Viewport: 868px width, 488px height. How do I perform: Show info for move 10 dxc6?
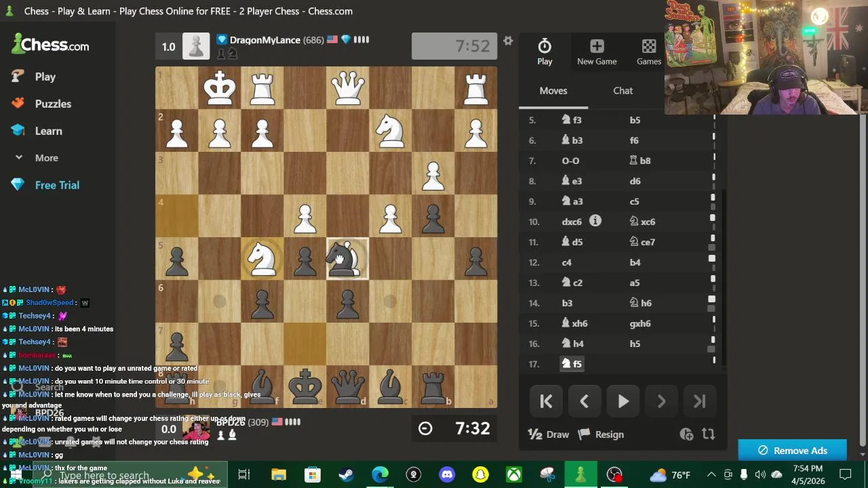pos(595,221)
